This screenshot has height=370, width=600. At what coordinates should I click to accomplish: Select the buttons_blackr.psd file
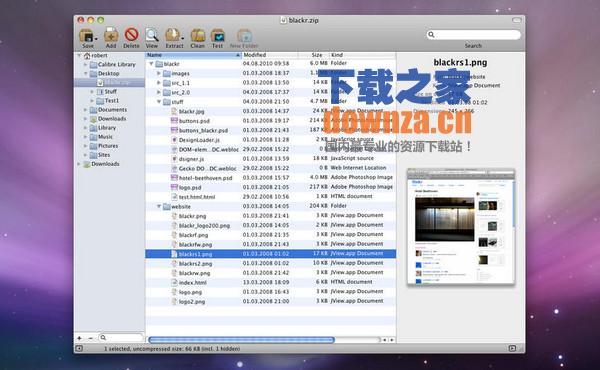[203, 130]
